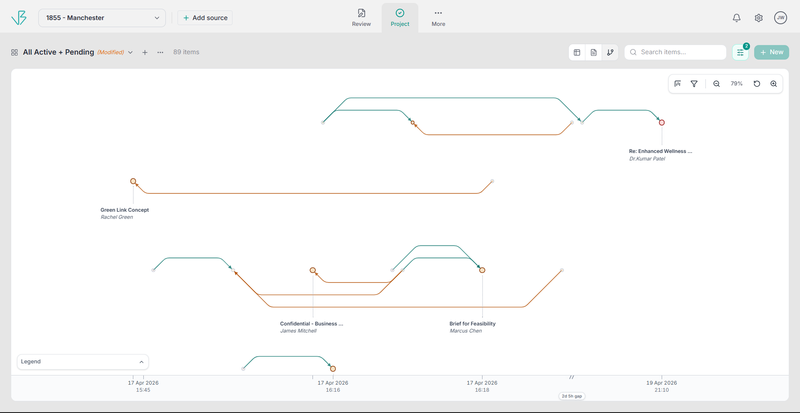The height and width of the screenshot is (413, 800).
Task: Click the Dr.Kumar Patel author label
Action: pos(647,159)
